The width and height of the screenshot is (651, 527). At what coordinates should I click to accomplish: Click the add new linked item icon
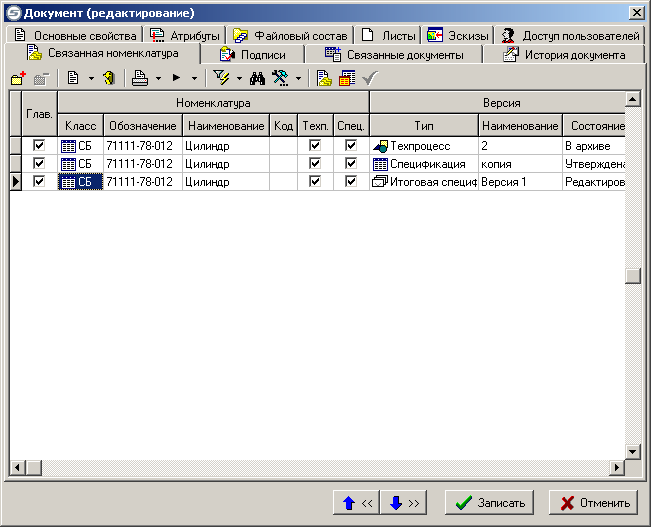[17, 78]
